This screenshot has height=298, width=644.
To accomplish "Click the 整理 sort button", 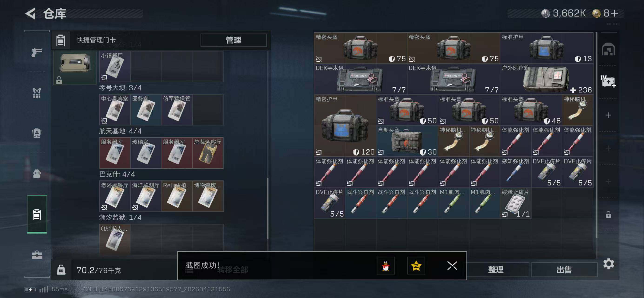I will tap(496, 269).
